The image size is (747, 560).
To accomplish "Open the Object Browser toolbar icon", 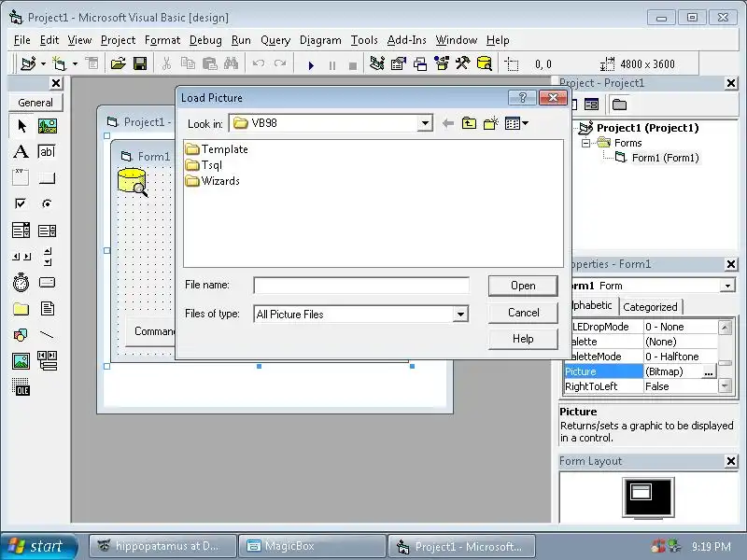I will pyautogui.click(x=442, y=63).
